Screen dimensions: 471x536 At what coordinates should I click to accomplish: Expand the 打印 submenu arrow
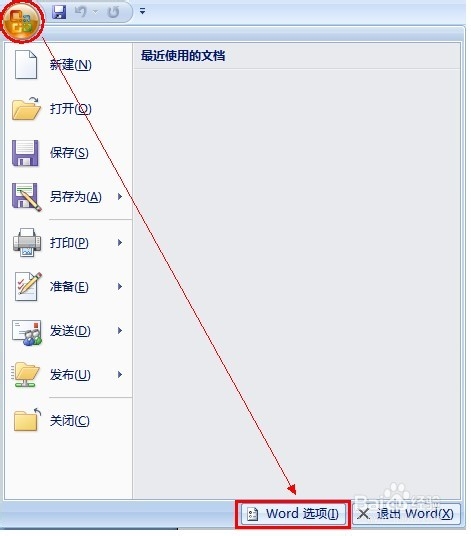coord(120,243)
